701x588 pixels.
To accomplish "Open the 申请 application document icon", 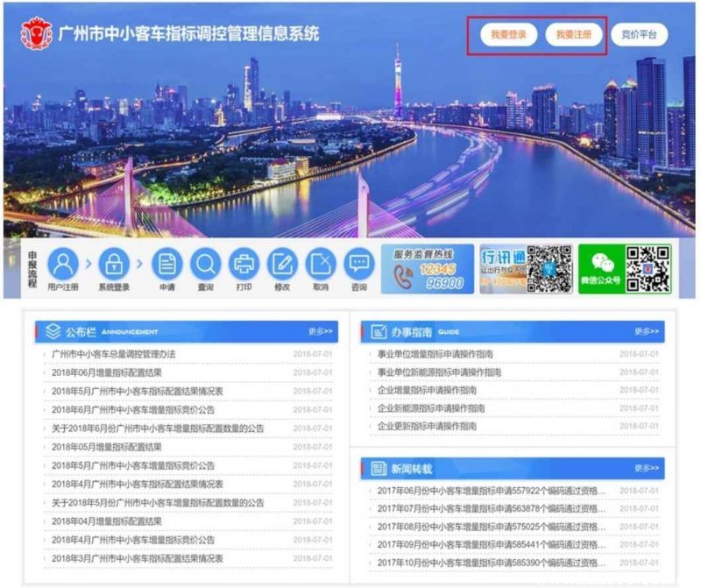I will click(x=166, y=264).
